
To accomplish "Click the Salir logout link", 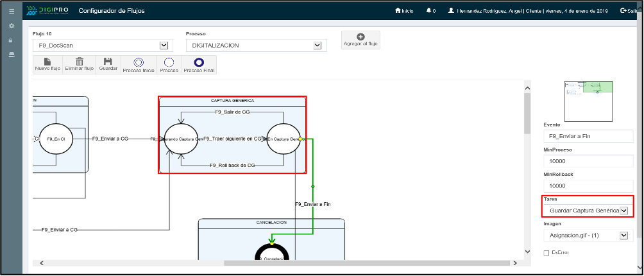I will [631, 11].
